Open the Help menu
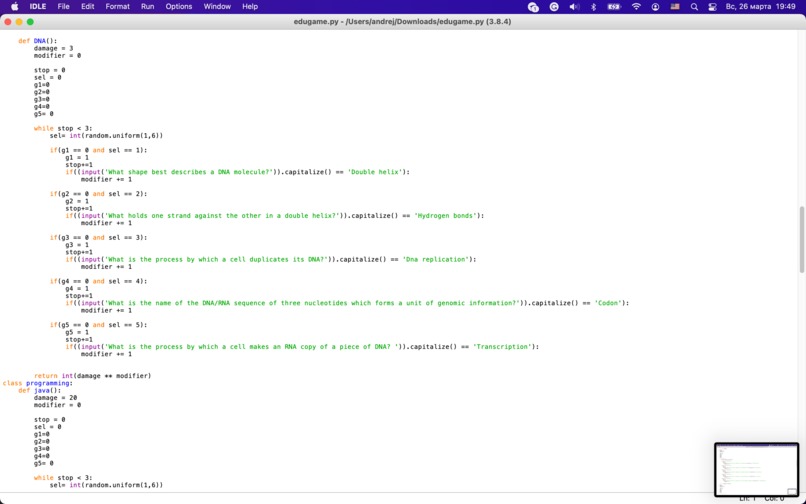This screenshot has width=806, height=504. [x=250, y=7]
